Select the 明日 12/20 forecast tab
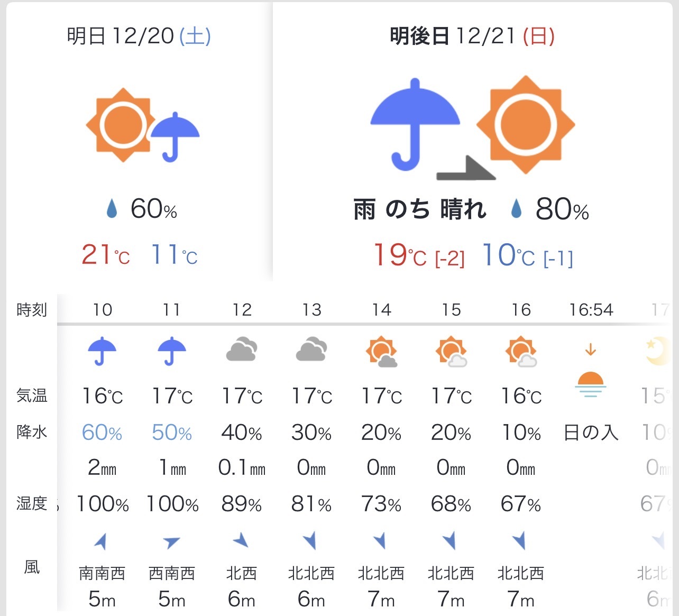The width and height of the screenshot is (679, 616). click(139, 36)
